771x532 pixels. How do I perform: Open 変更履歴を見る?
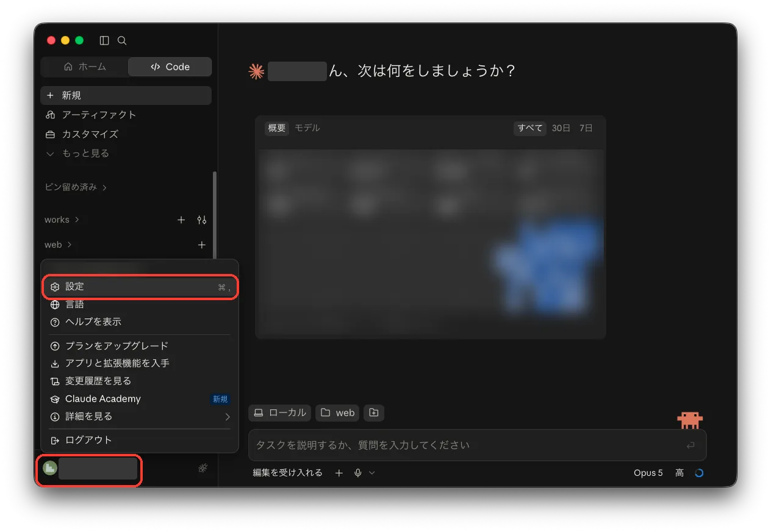point(140,381)
